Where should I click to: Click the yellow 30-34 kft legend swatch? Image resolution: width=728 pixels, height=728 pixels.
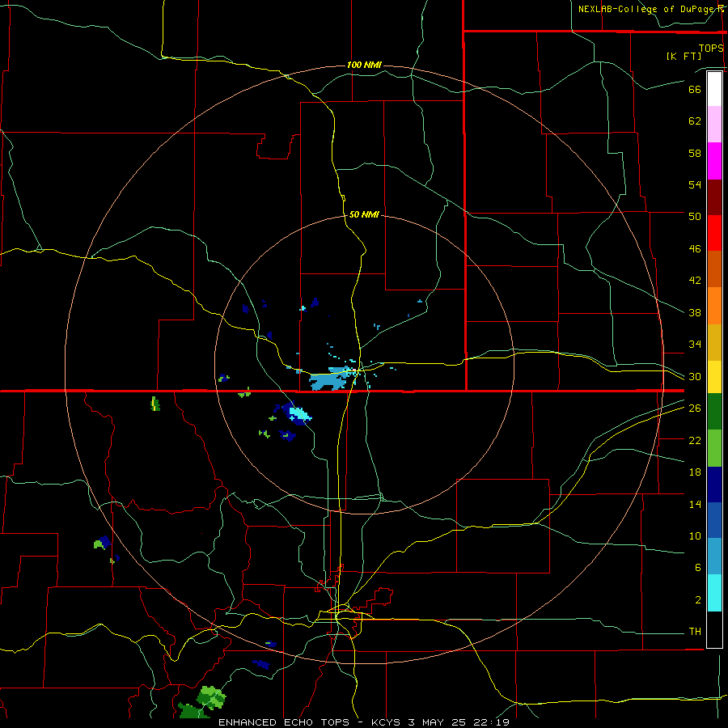[714, 376]
